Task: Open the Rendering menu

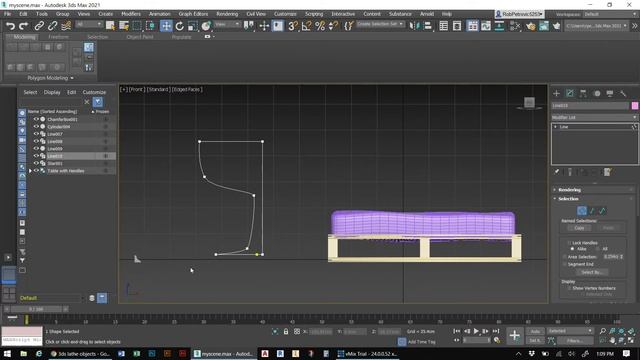Action: 227,14
